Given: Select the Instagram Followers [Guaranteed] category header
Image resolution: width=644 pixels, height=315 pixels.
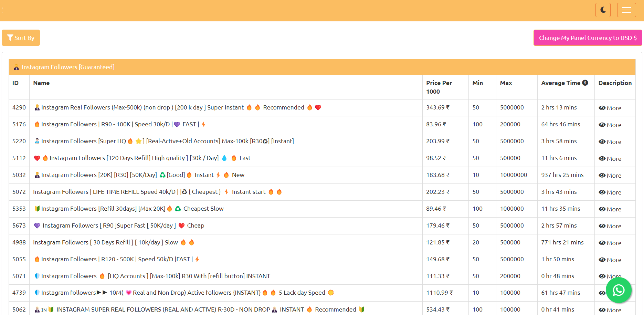Looking at the screenshot, I should tap(68, 67).
